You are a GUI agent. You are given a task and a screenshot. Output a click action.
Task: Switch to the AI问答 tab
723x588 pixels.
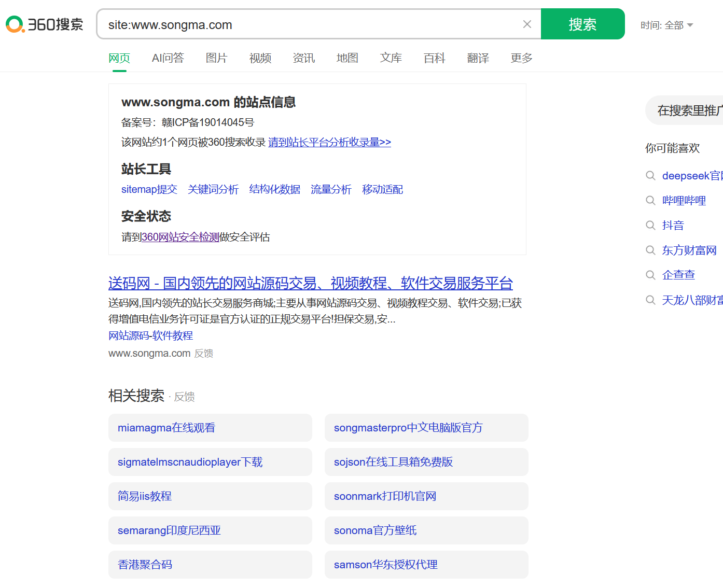pos(168,58)
